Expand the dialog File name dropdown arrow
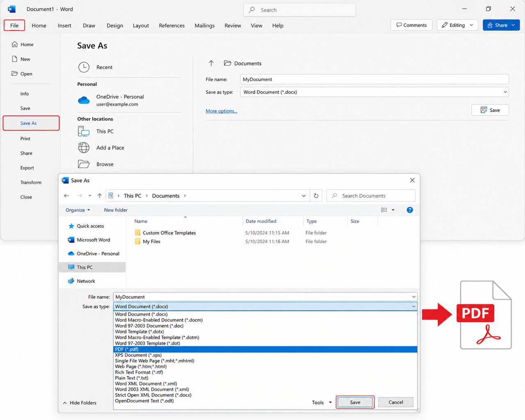The width and height of the screenshot is (525, 420). 413,297
